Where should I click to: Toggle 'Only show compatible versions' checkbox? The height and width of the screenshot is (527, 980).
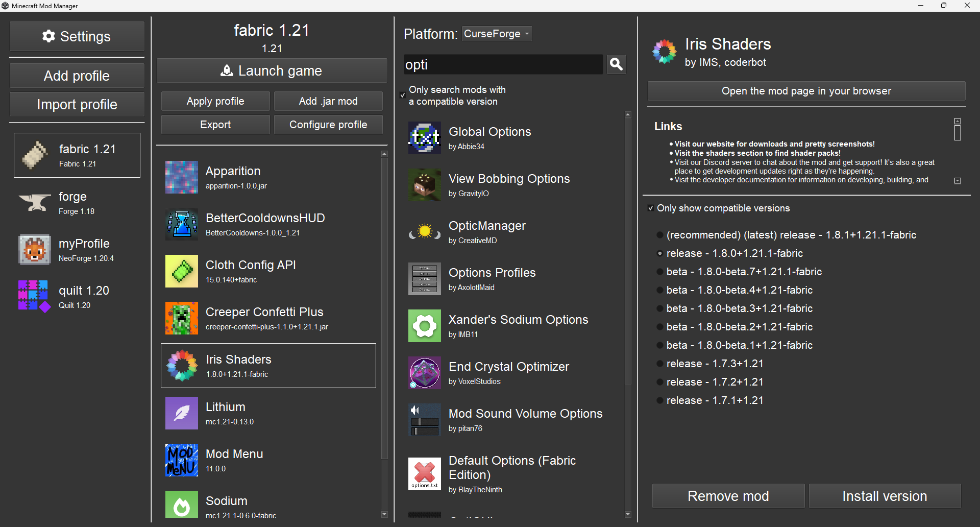(x=651, y=208)
